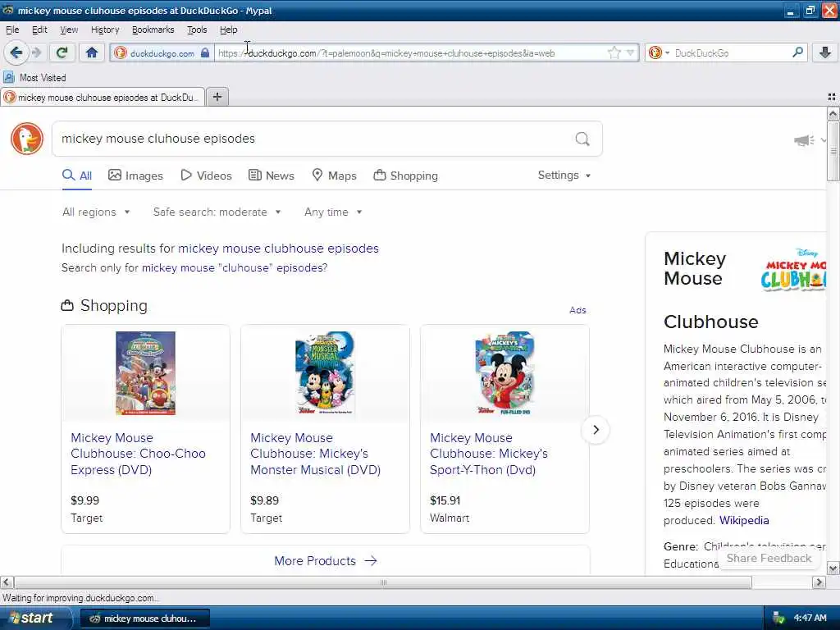Viewport: 840px width, 630px height.
Task: Click the search bar magnifier icon in toolbar
Action: pyautogui.click(x=797, y=52)
